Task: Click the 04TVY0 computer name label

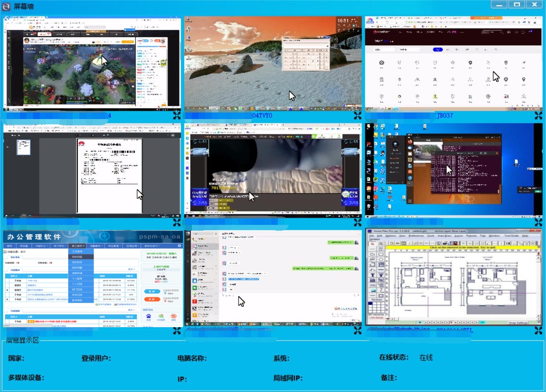Action: [262, 116]
